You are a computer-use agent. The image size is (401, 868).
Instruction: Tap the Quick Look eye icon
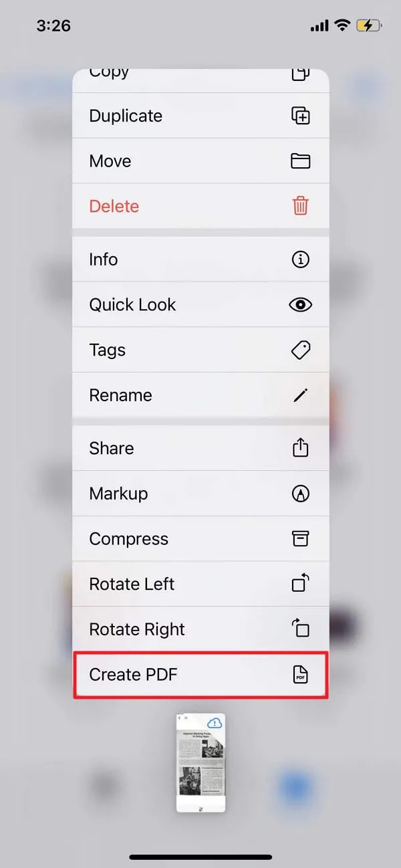[301, 305]
